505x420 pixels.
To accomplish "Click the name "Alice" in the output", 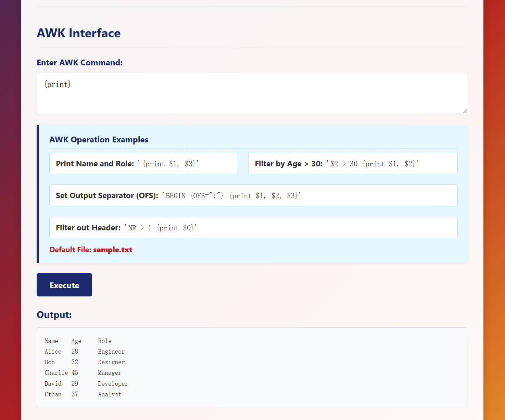I will [53, 352].
